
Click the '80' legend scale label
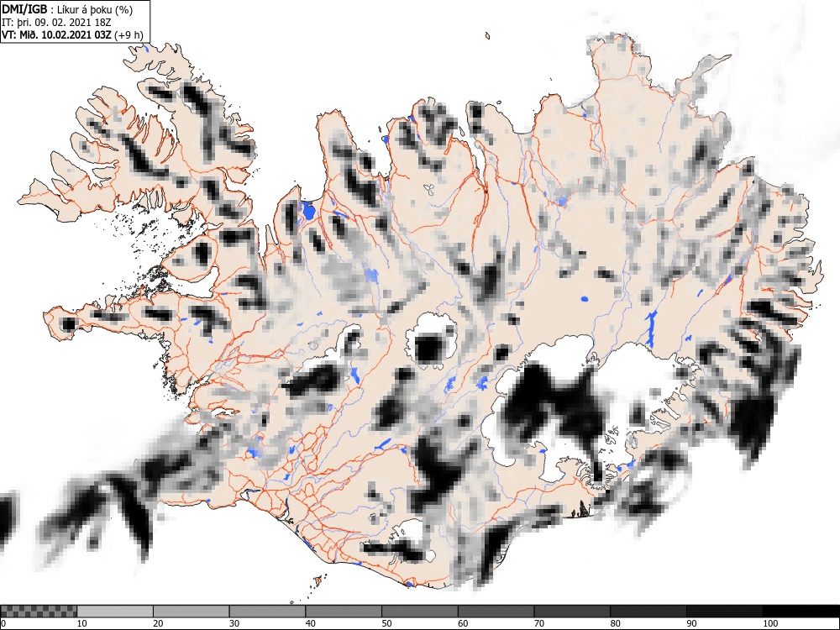(x=615, y=623)
